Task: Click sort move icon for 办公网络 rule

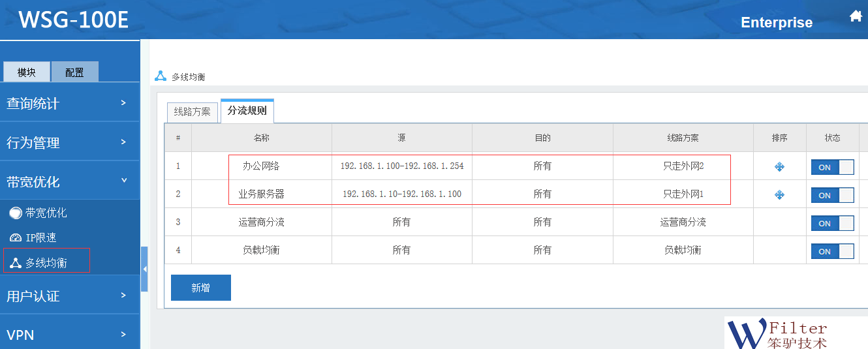Action: (x=779, y=167)
